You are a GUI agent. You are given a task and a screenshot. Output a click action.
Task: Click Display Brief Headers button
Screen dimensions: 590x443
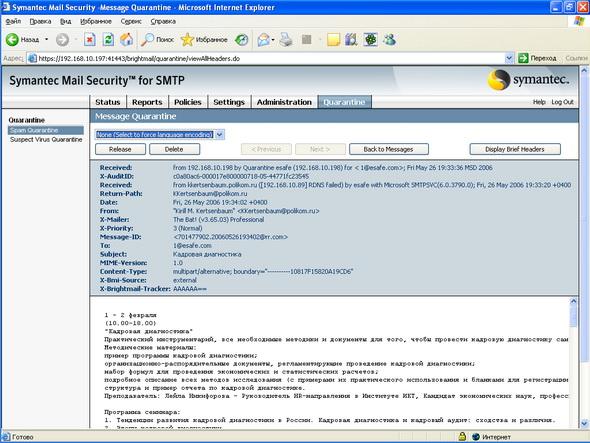click(515, 149)
